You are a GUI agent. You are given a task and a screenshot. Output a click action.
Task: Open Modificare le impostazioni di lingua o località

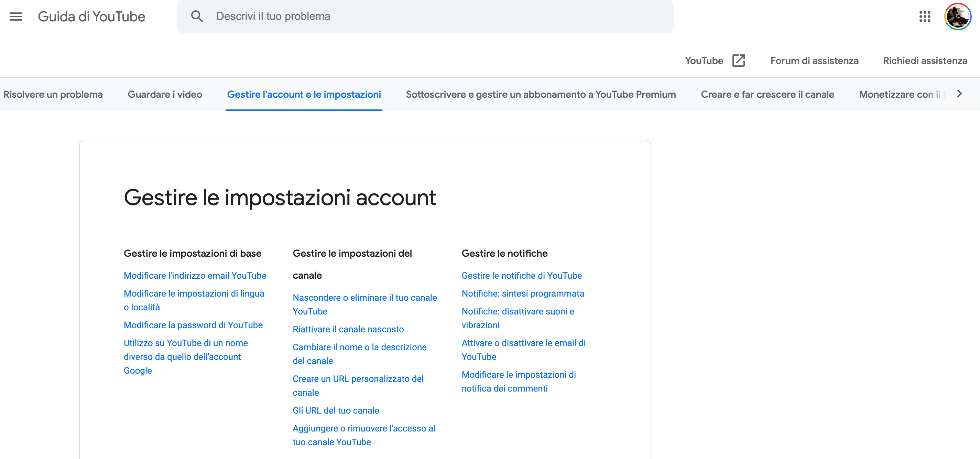pos(194,300)
